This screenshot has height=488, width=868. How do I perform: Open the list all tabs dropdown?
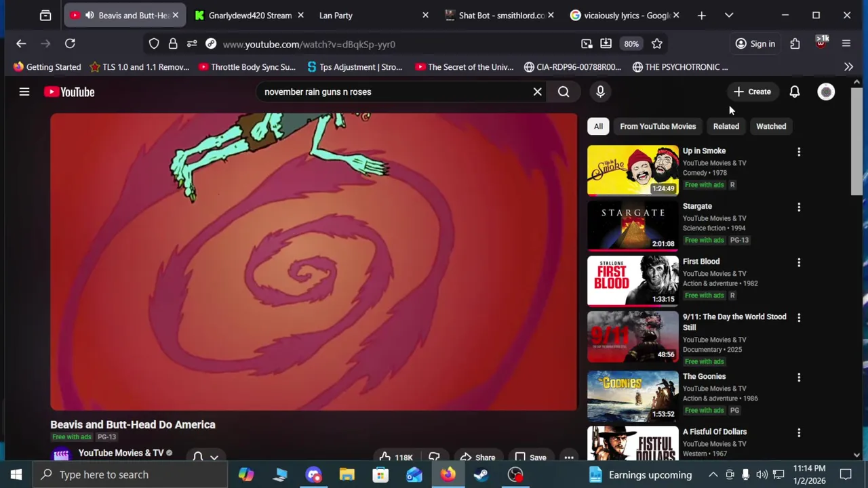[x=729, y=15]
